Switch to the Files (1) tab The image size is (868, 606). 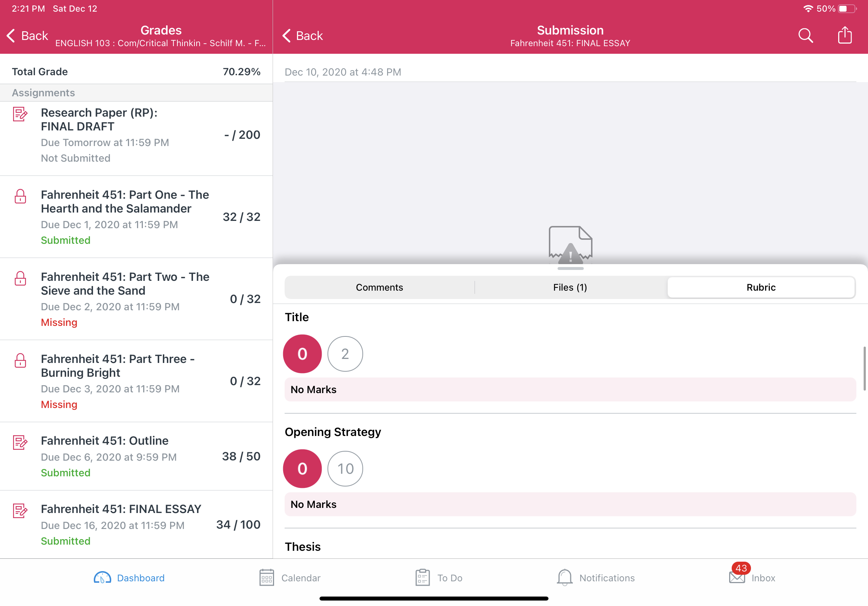[570, 287]
